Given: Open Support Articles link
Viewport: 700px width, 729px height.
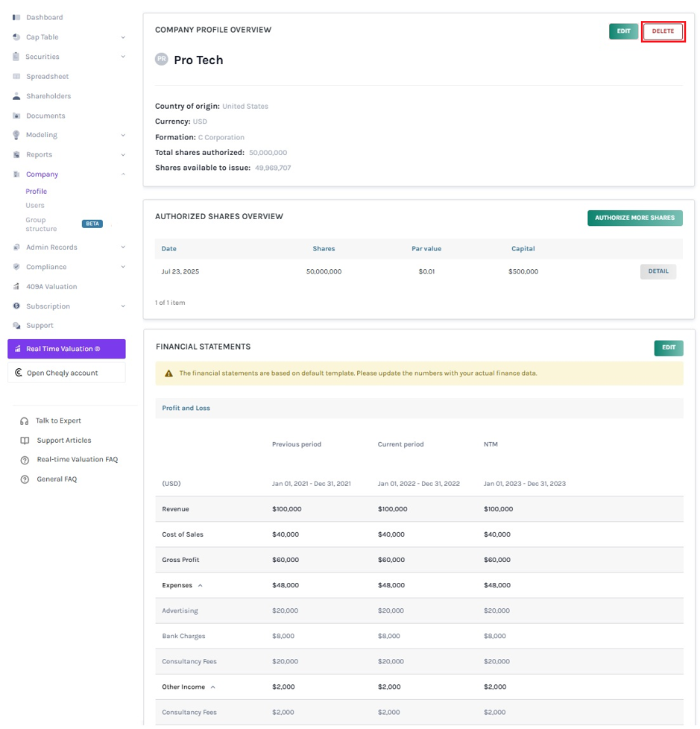Looking at the screenshot, I should [64, 441].
